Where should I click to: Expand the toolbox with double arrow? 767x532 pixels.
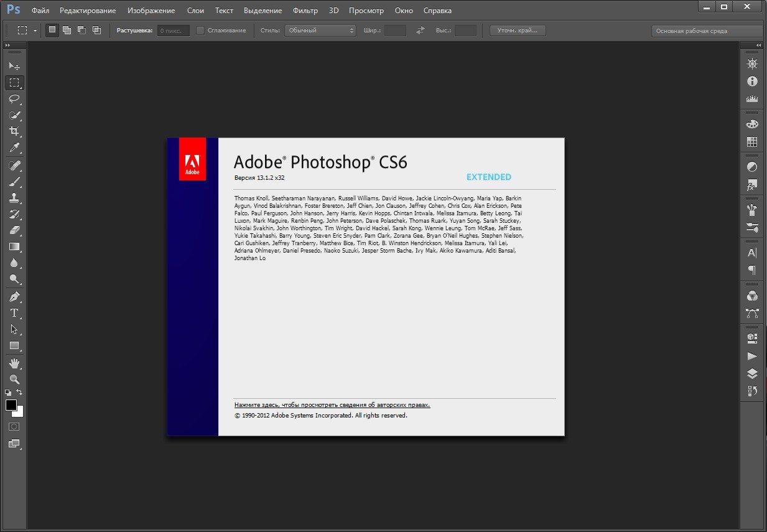pyautogui.click(x=7, y=45)
